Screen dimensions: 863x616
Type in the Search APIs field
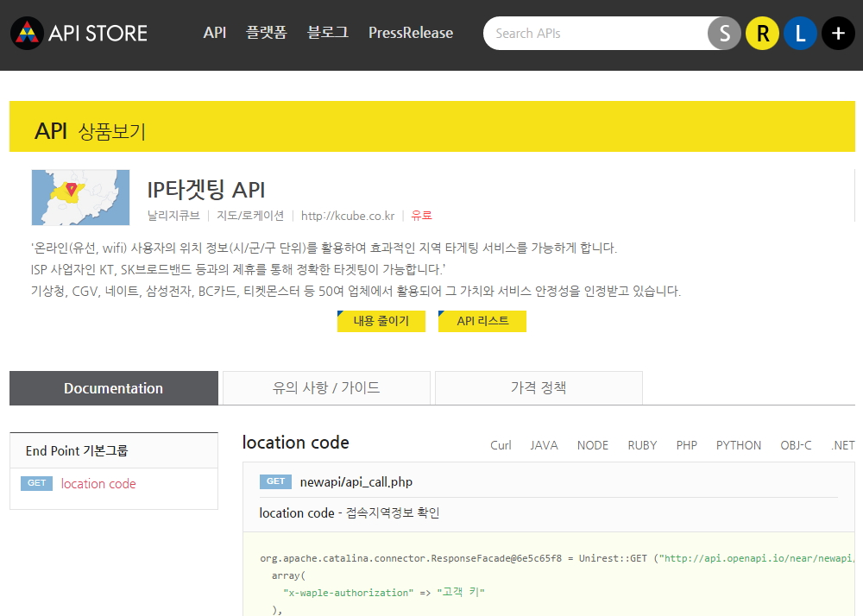pos(595,34)
